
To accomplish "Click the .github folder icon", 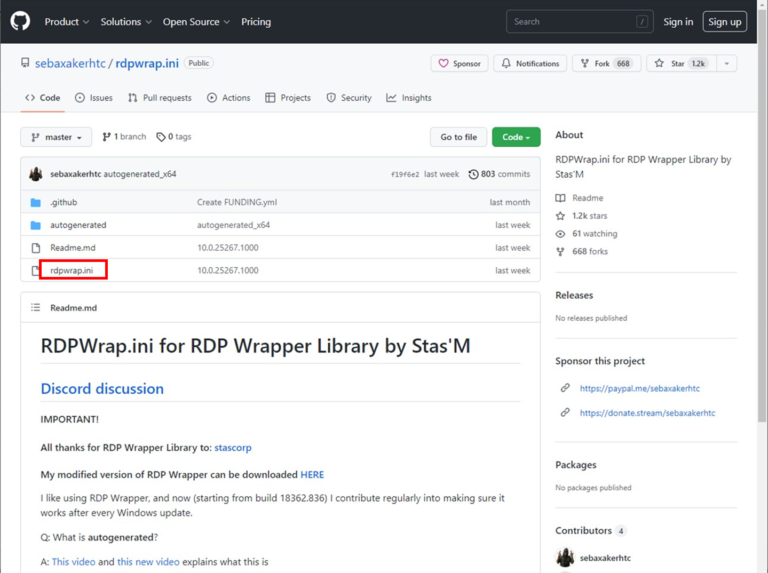I will [x=36, y=202].
